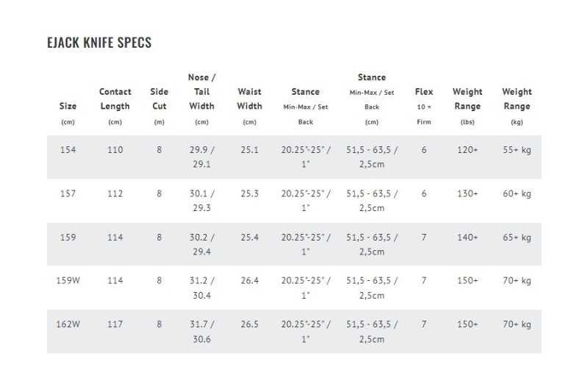Click the Weight Range (lbs) header
This screenshot has width=588, height=392.
tap(467, 99)
